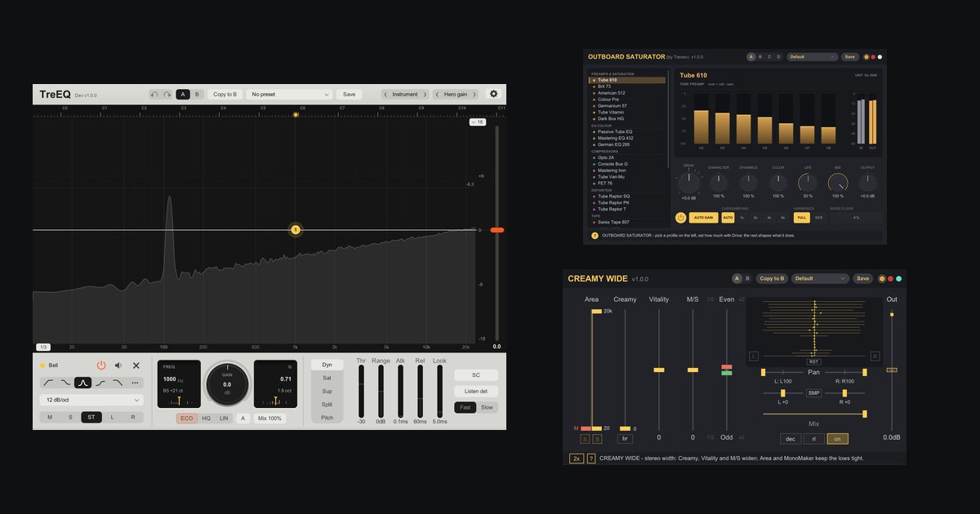Show more filter shapes (ellipsis)

pyautogui.click(x=135, y=382)
